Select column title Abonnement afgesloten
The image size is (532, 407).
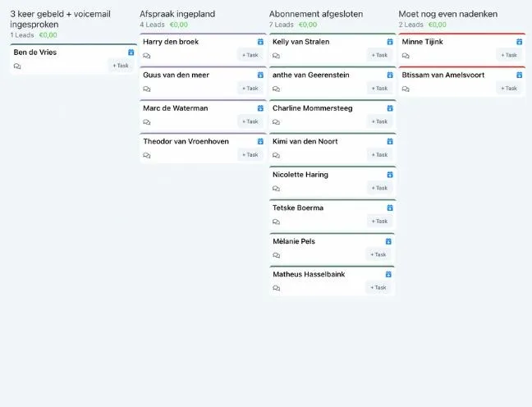316,14
